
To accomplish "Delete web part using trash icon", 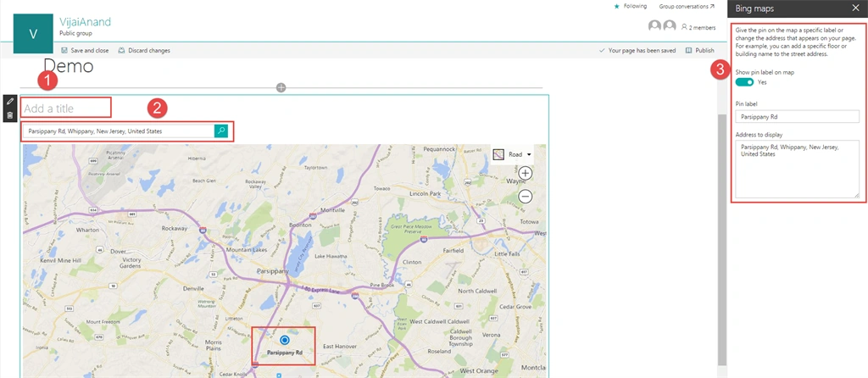I will (x=9, y=115).
